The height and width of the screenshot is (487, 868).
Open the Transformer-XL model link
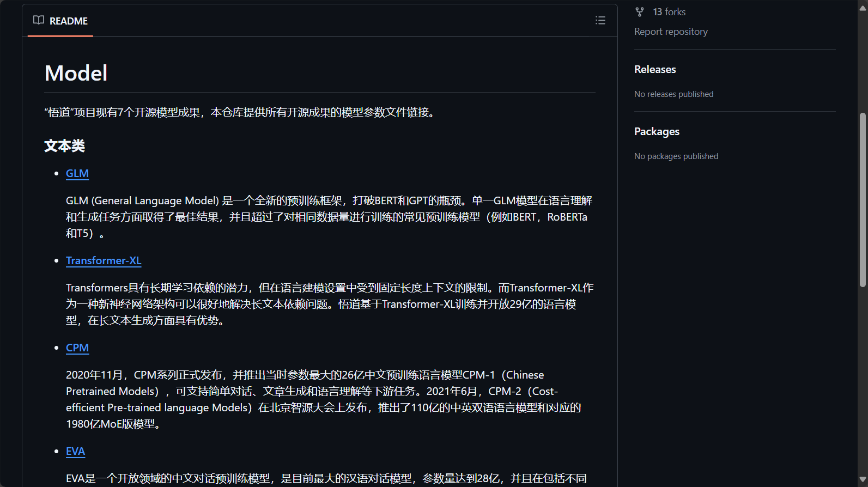104,260
